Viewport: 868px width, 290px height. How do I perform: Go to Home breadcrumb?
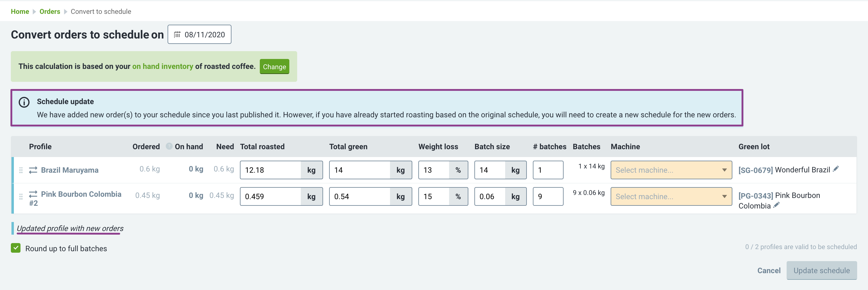[20, 11]
